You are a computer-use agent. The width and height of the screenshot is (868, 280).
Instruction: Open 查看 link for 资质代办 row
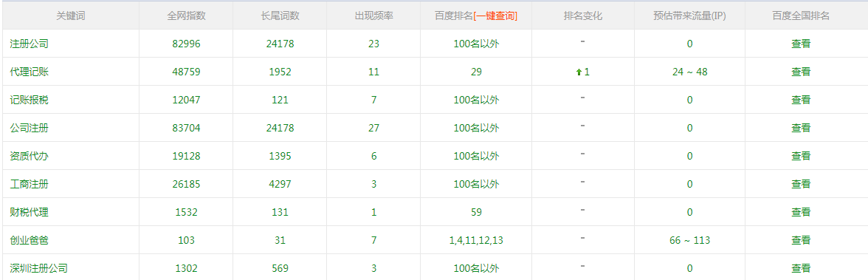tap(800, 156)
